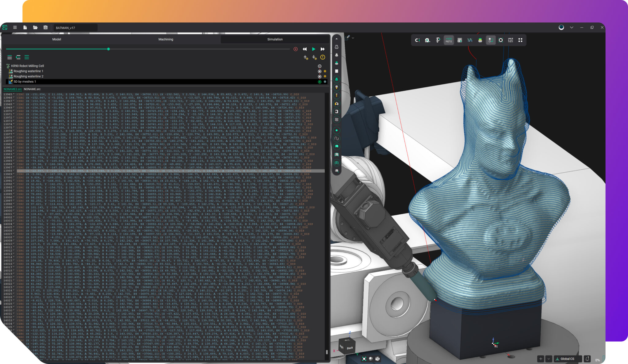This screenshot has height=364, width=628.
Task: Stop and reset the simulation
Action: point(296,49)
